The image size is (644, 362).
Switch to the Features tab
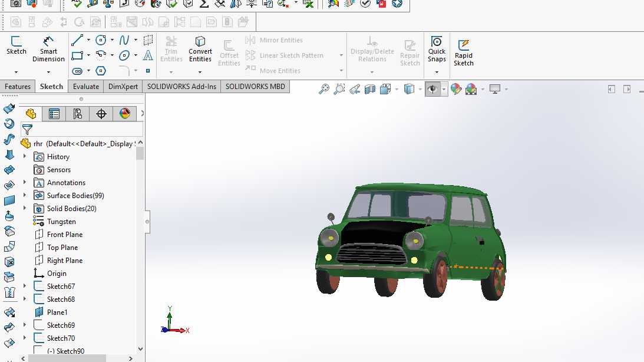click(x=18, y=87)
